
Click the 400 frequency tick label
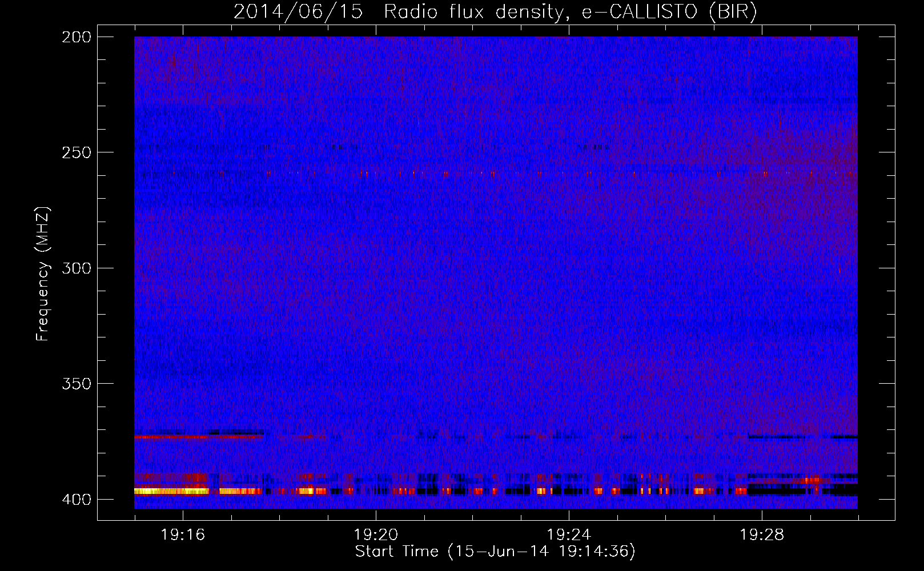point(77,499)
